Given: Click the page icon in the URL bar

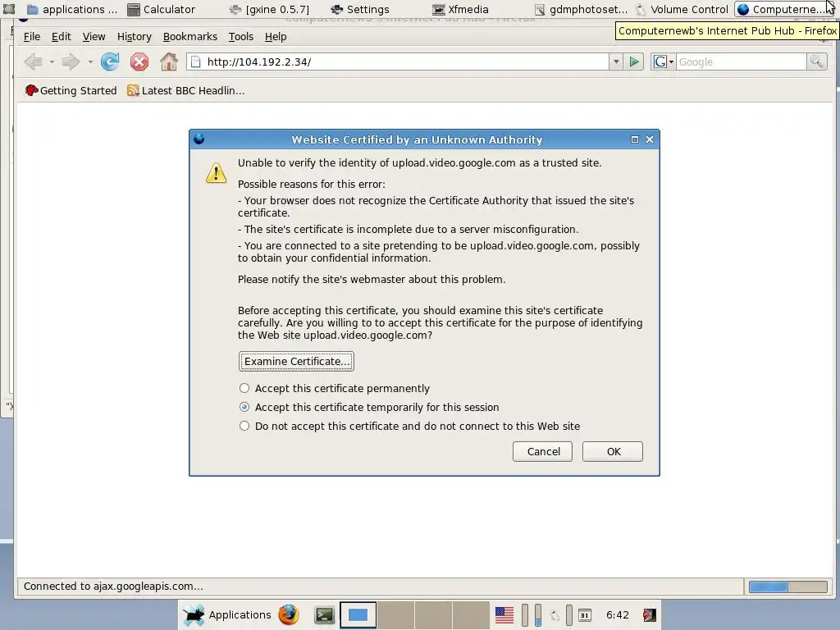Looking at the screenshot, I should pos(196,62).
